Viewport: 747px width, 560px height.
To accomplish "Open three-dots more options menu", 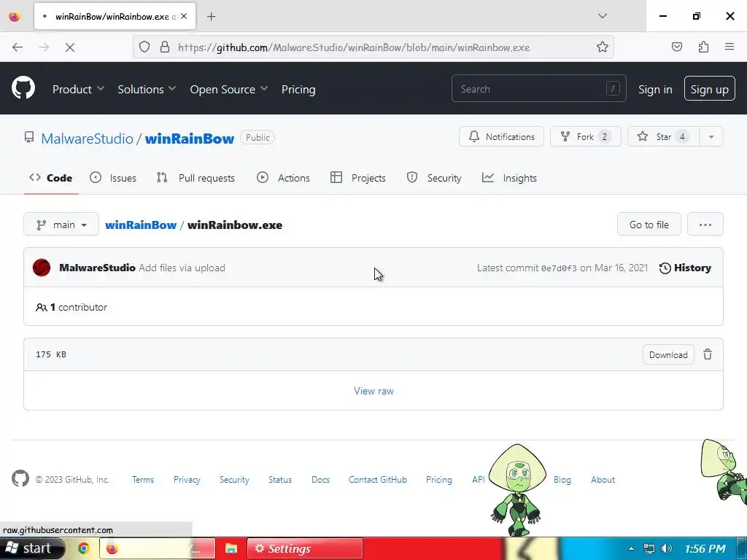I will 705,225.
